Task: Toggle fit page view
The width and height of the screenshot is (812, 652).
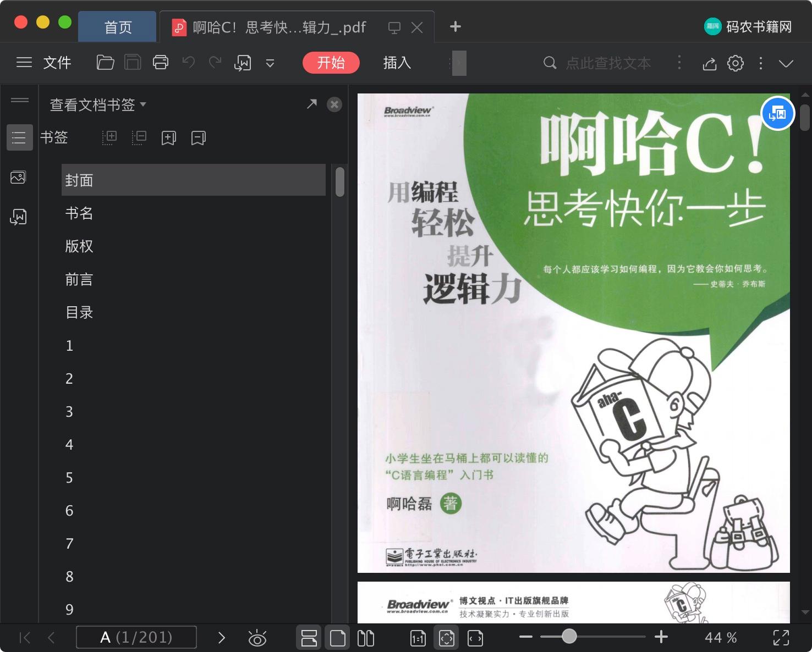Action: [447, 638]
